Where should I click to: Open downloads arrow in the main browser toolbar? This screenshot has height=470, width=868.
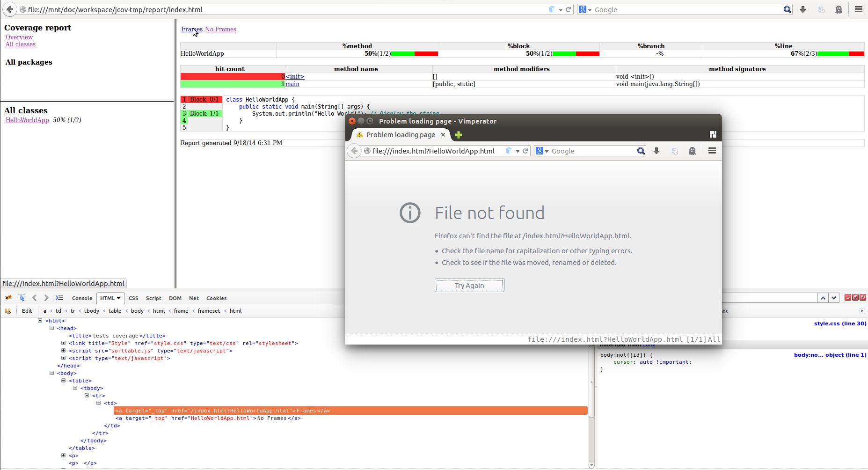point(803,9)
